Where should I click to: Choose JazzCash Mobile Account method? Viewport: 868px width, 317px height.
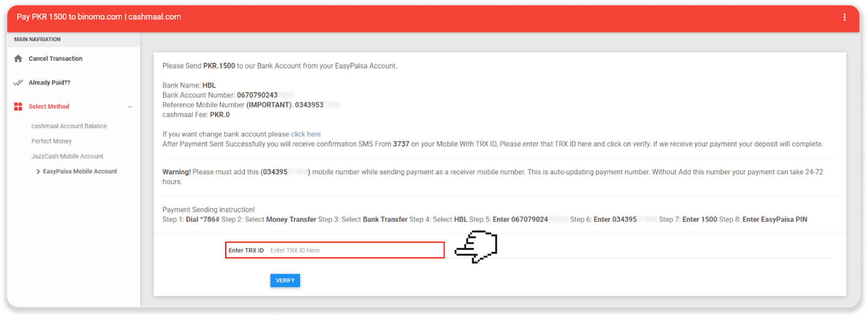[67, 156]
